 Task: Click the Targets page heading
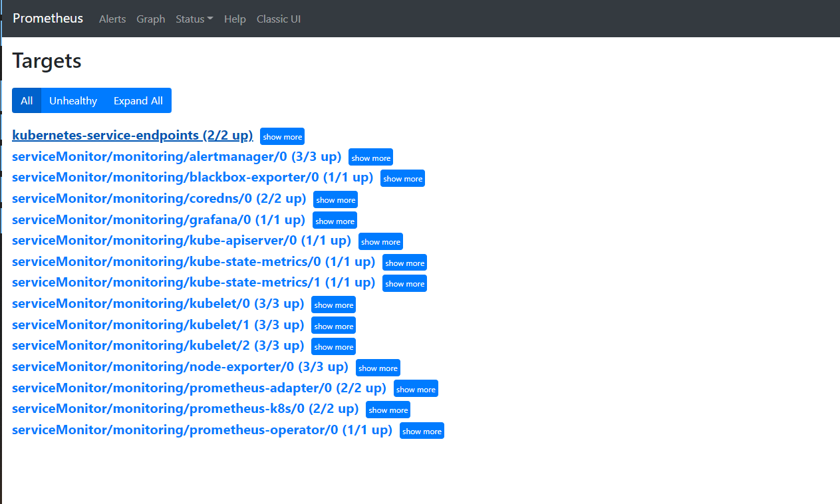click(x=47, y=61)
